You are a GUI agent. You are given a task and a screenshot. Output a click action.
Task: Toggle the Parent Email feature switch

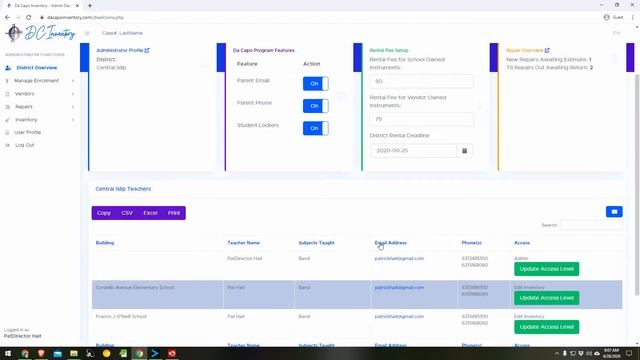(x=316, y=84)
